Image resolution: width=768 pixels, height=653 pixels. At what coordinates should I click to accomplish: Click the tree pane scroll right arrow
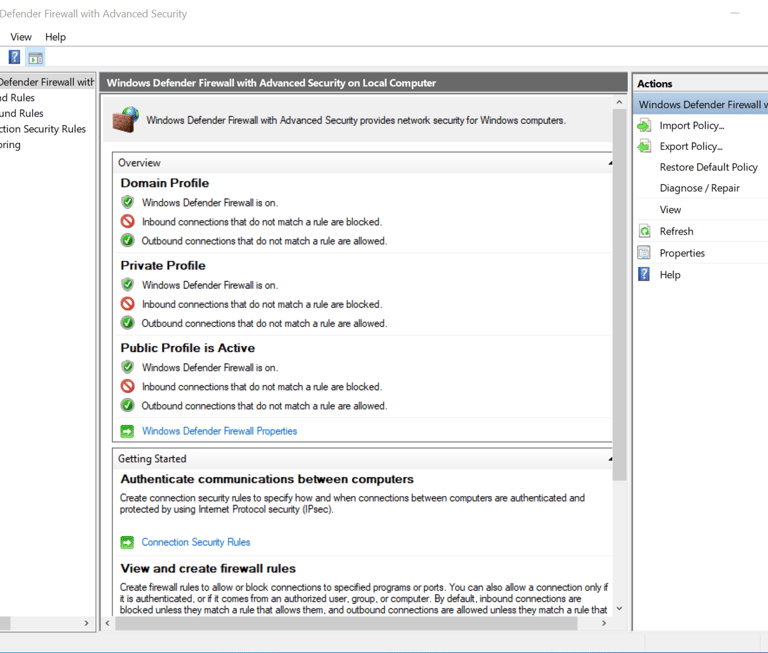click(87, 623)
